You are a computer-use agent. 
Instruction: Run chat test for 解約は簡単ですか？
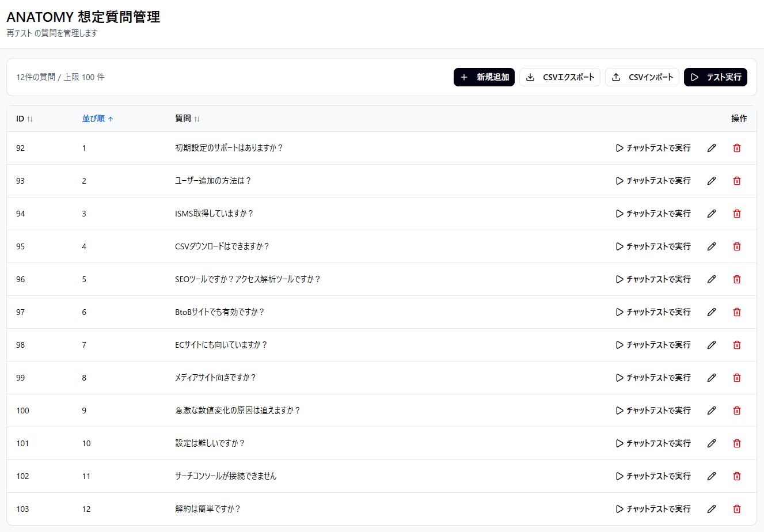(653, 509)
